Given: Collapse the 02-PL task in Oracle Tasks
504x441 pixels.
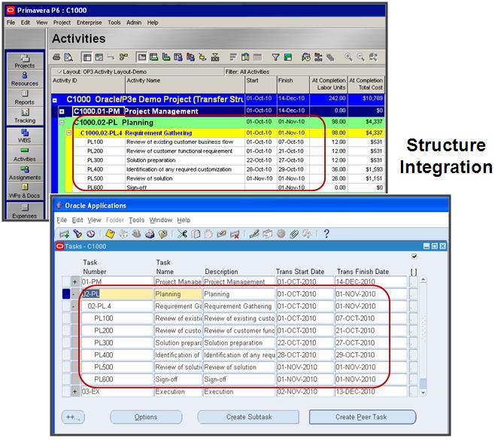Looking at the screenshot, I should (75, 294).
